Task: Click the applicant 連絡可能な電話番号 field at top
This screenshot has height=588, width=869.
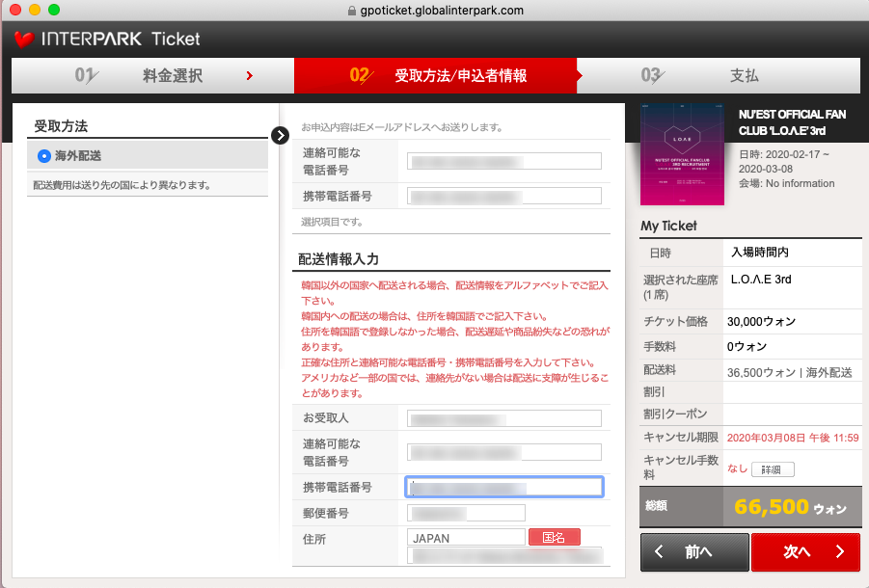Action: click(x=504, y=161)
